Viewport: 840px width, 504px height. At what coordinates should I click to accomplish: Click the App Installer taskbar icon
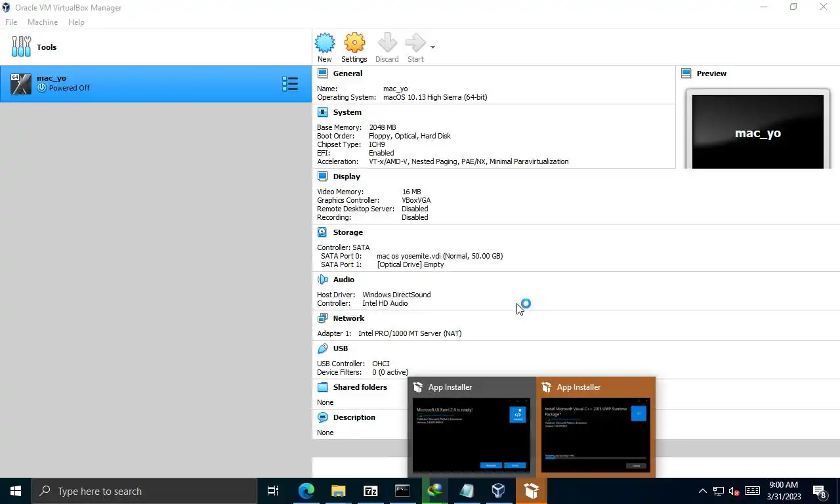[x=531, y=491]
